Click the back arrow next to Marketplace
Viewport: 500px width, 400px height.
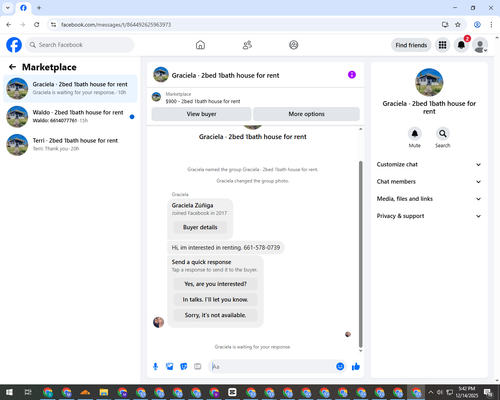(12, 67)
